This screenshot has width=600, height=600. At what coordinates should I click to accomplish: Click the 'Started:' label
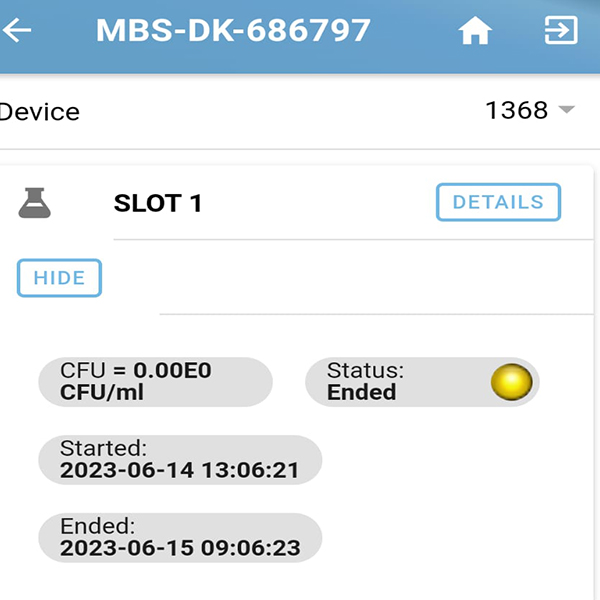pos(103,448)
